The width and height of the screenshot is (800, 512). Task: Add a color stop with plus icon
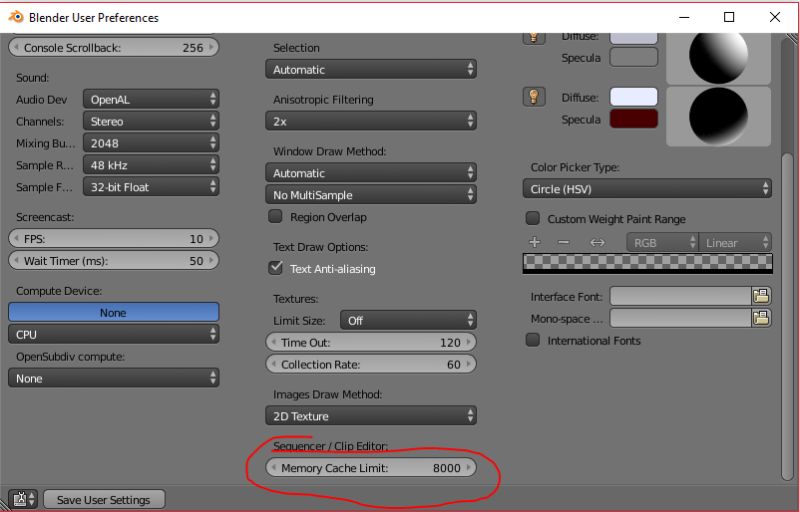[534, 242]
